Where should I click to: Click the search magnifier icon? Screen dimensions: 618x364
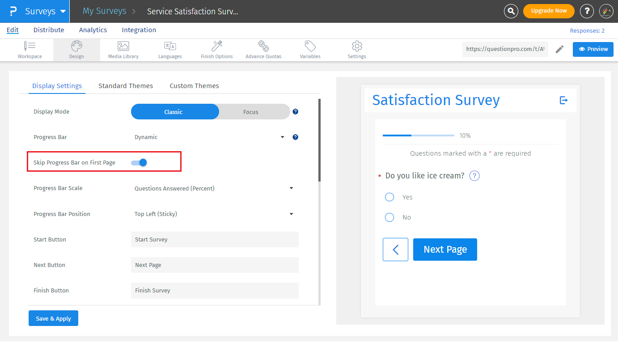tap(511, 11)
